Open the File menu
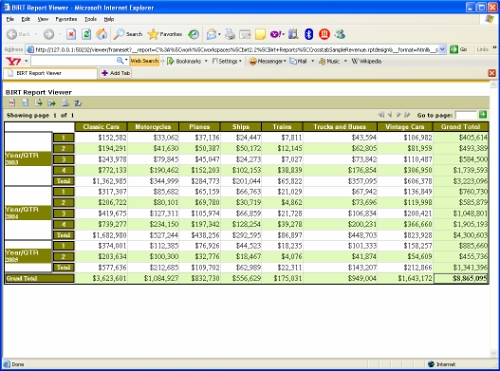This screenshot has height=371, width=500. pyautogui.click(x=10, y=19)
